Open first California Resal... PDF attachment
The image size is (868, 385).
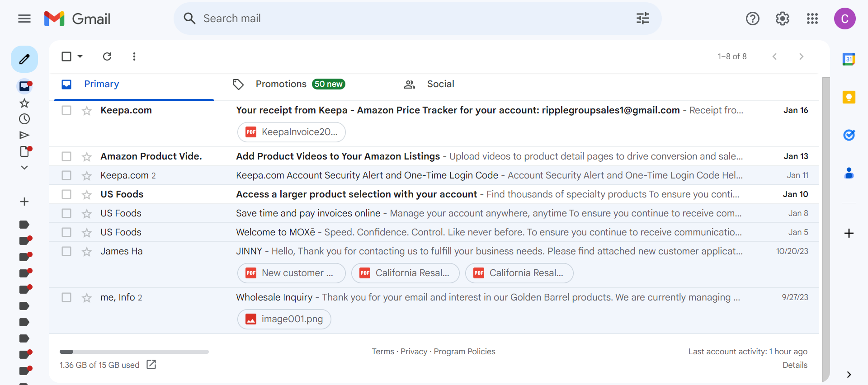(x=406, y=273)
